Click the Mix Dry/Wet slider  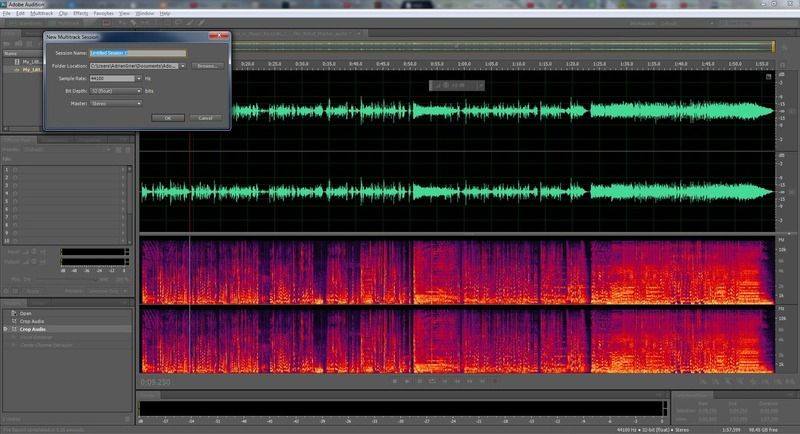(x=64, y=279)
